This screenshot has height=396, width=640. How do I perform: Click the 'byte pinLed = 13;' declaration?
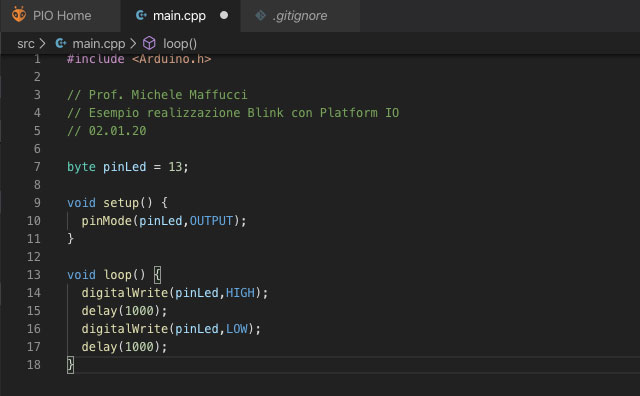pyautogui.click(x=128, y=167)
